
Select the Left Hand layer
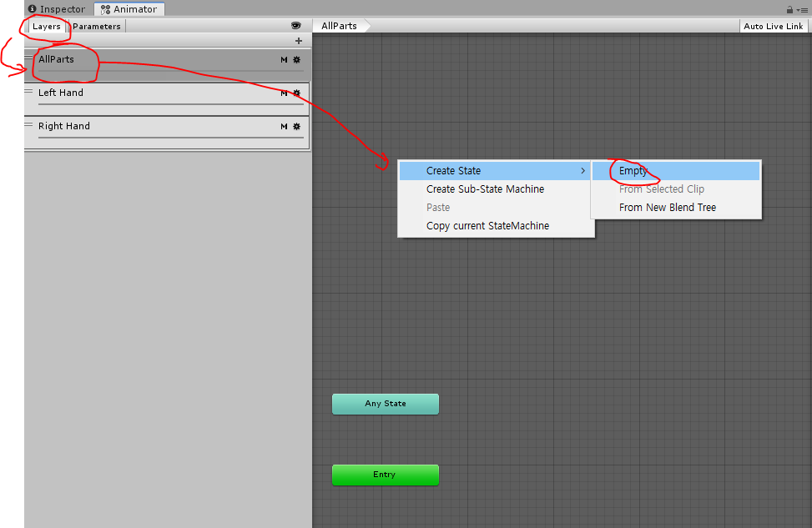pos(167,98)
